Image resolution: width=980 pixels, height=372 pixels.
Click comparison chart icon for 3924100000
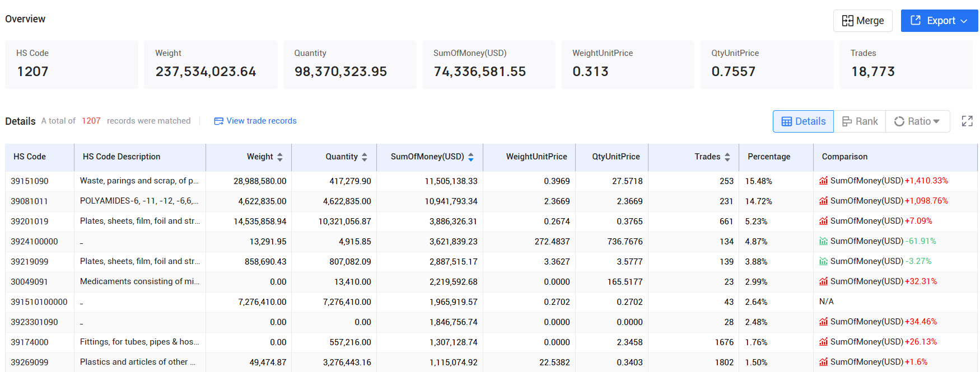coord(823,241)
